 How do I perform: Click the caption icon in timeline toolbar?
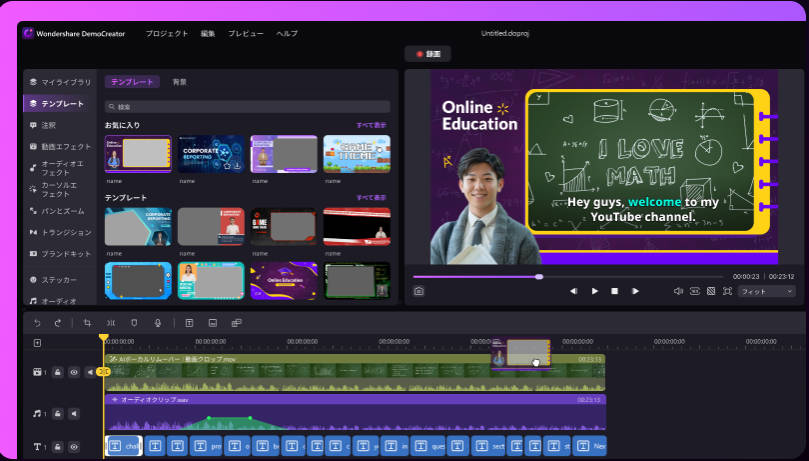click(213, 323)
